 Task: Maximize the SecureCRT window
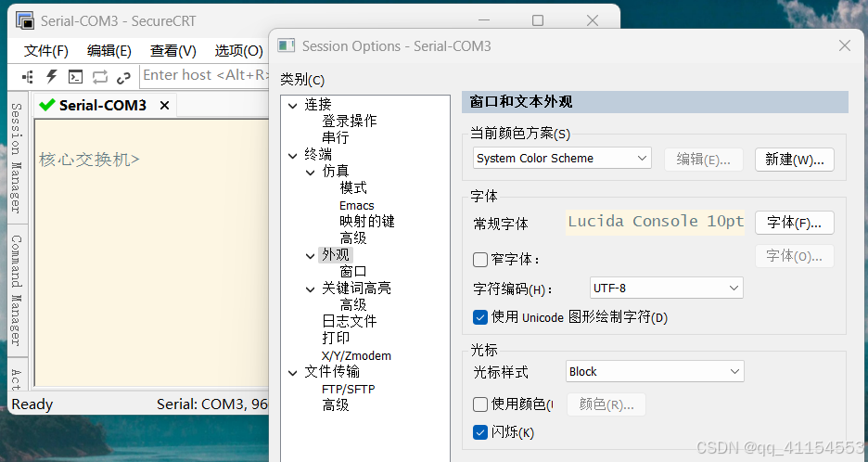[538, 20]
